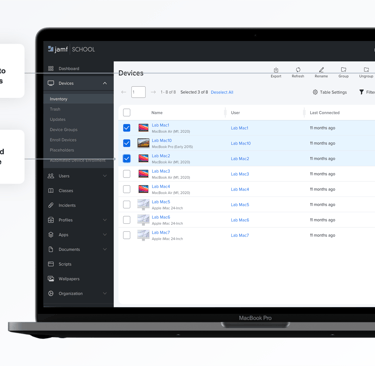Click the Ungroup folder icon
Screen dimensions: 375x366
pyautogui.click(x=366, y=69)
